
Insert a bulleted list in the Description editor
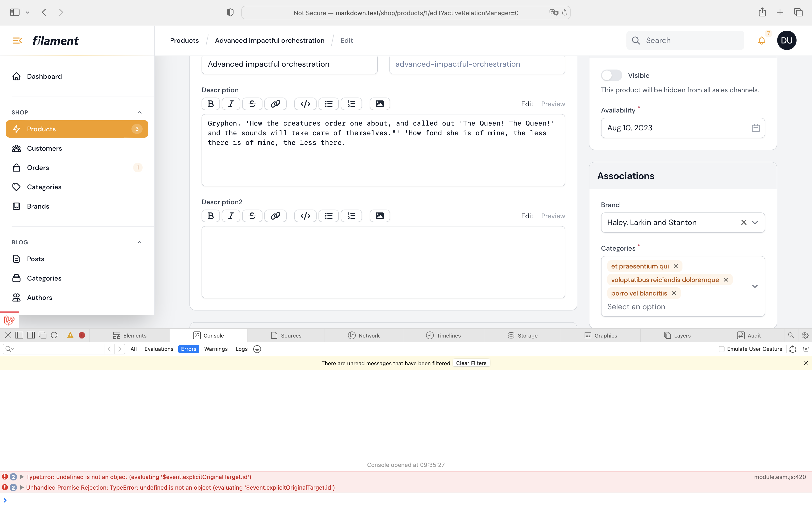328,104
